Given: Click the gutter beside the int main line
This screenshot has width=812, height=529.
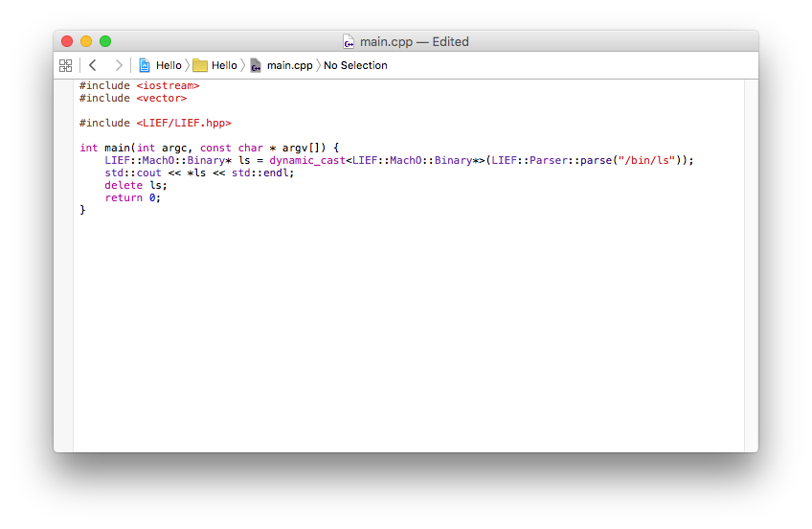Looking at the screenshot, I should tap(63, 148).
